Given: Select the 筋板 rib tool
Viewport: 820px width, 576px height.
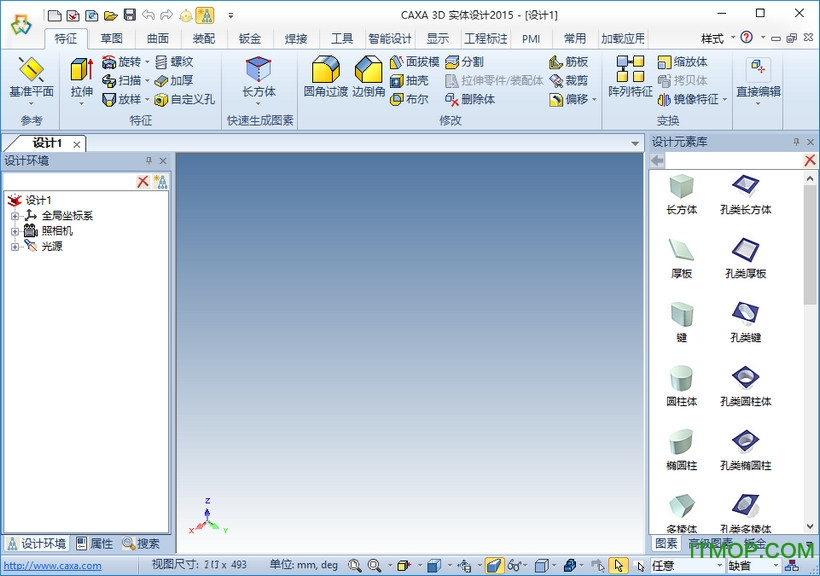Looking at the screenshot, I should (568, 62).
